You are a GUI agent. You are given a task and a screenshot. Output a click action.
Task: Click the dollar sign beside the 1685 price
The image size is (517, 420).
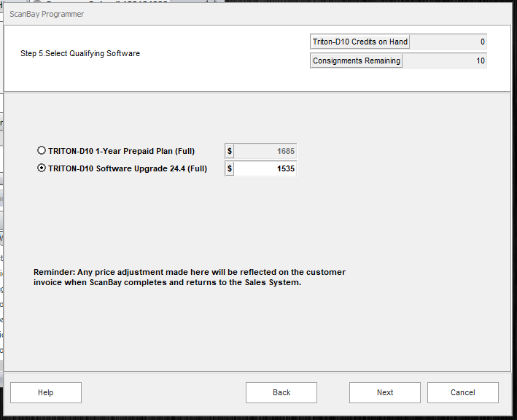click(x=230, y=151)
